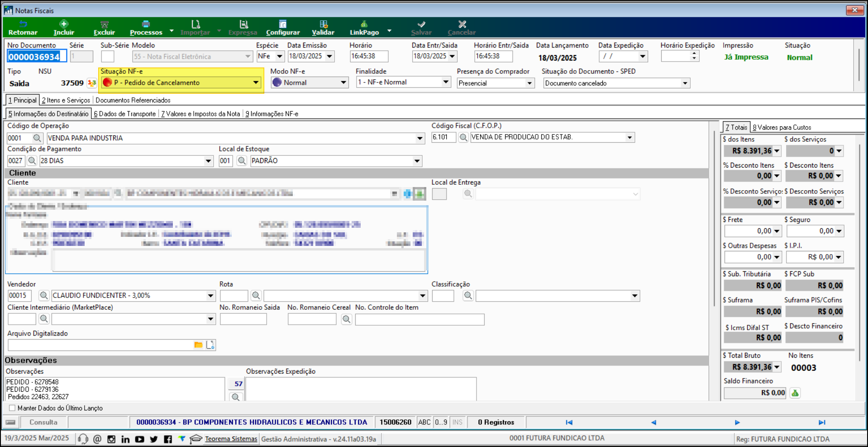Click the Consulta button at bottom
This screenshot has width=868, height=447.
click(x=43, y=422)
